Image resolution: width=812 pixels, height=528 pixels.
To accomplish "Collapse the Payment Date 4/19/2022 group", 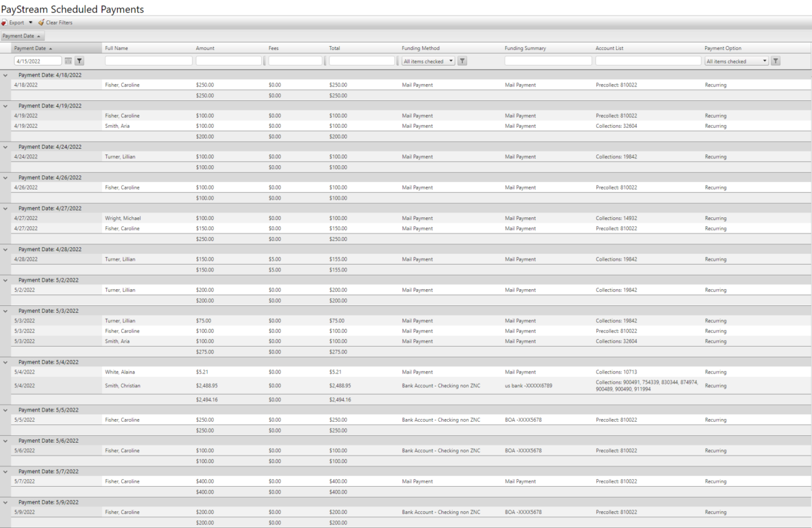I will (x=5, y=106).
